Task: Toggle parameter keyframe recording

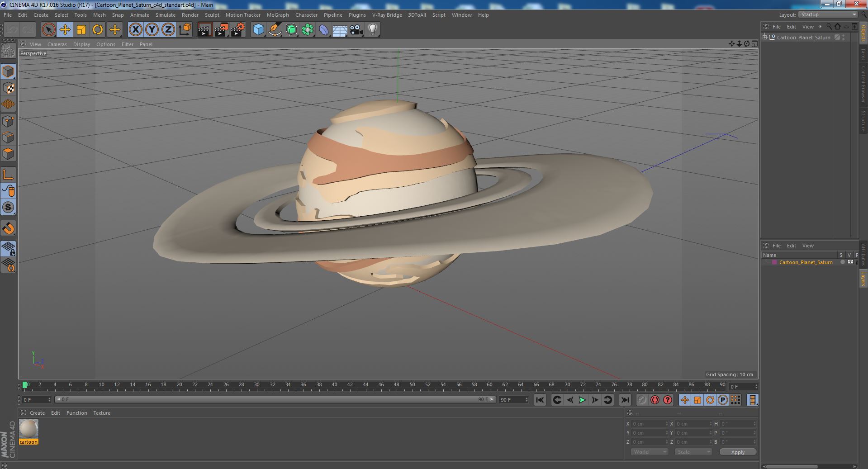Action: click(x=723, y=400)
